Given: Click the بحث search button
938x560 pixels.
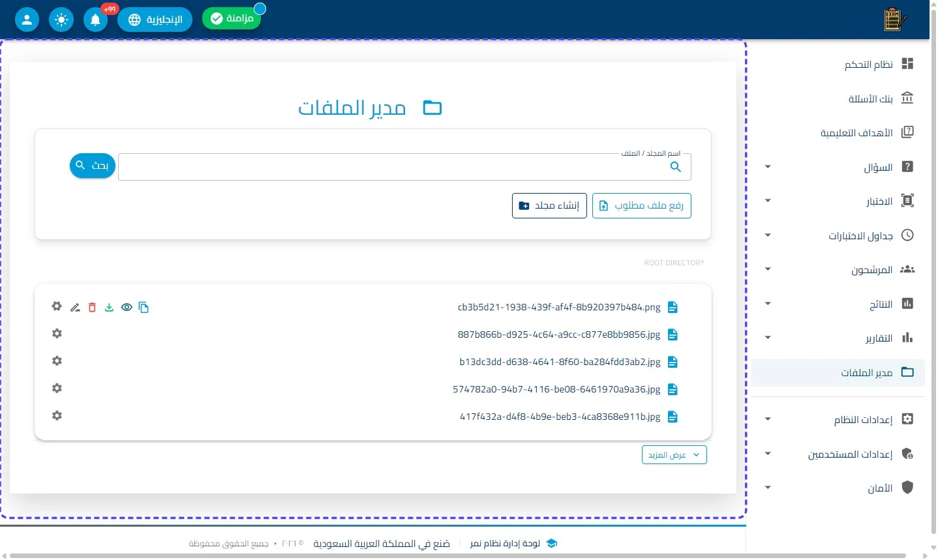Looking at the screenshot, I should tap(93, 166).
